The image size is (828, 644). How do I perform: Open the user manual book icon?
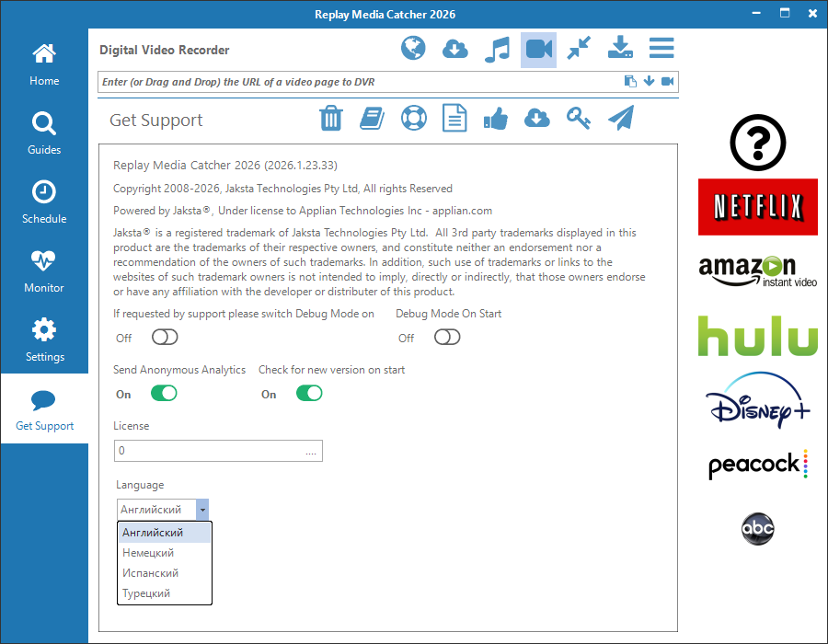(373, 118)
